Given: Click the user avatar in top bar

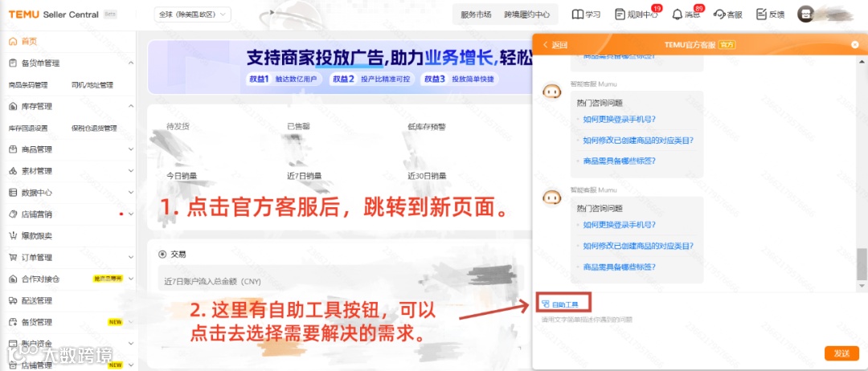Looking at the screenshot, I should [805, 14].
